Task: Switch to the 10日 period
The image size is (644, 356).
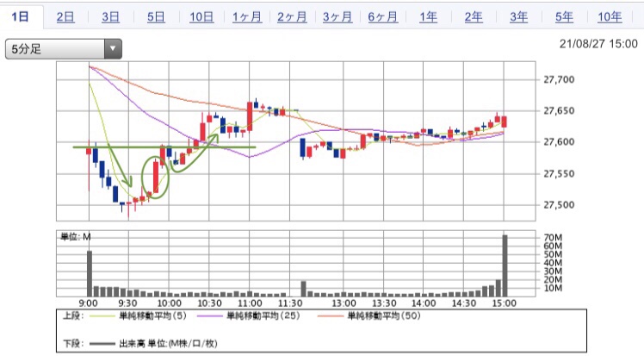Action: (201, 17)
